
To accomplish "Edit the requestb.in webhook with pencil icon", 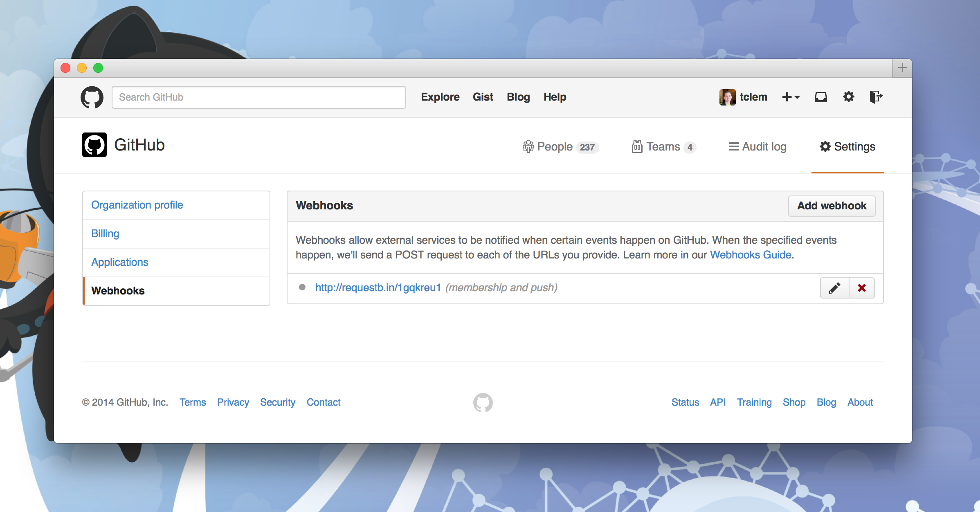I will (835, 288).
